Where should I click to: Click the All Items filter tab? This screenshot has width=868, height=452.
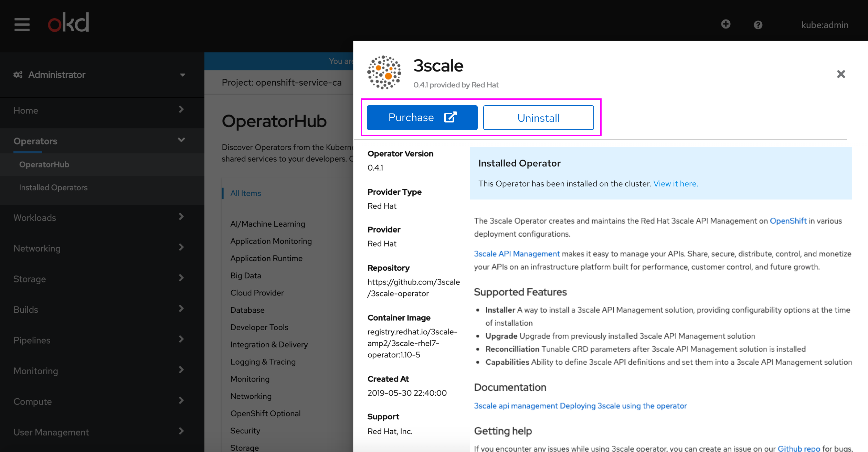click(x=245, y=193)
